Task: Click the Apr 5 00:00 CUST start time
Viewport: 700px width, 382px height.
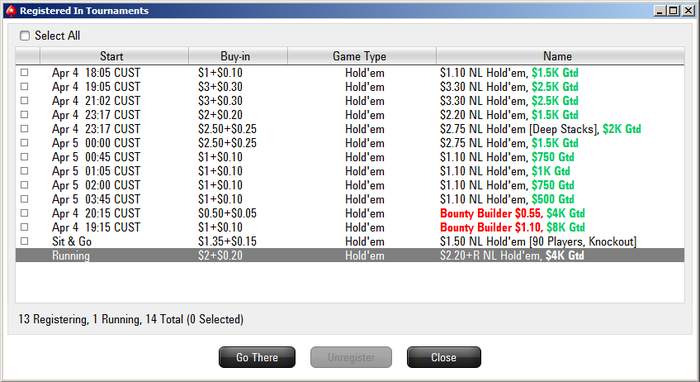Action: pos(96,143)
